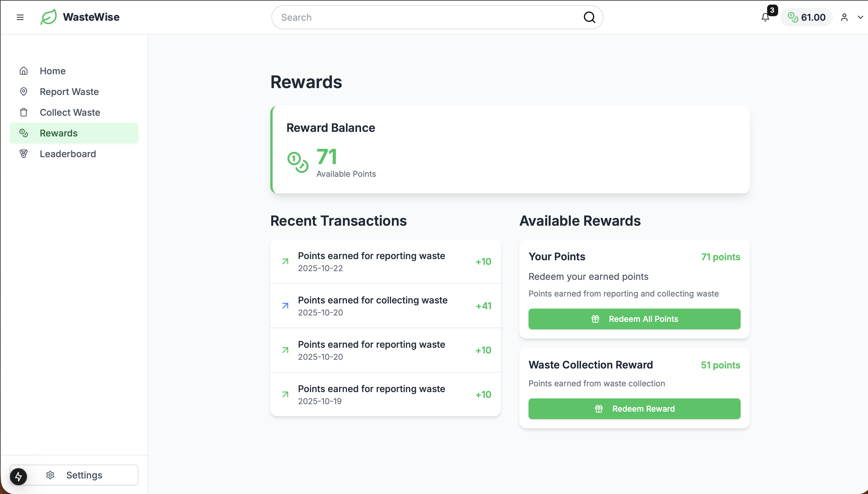This screenshot has width=868, height=494.
Task: Click the black lightning bolt badge
Action: (18, 476)
